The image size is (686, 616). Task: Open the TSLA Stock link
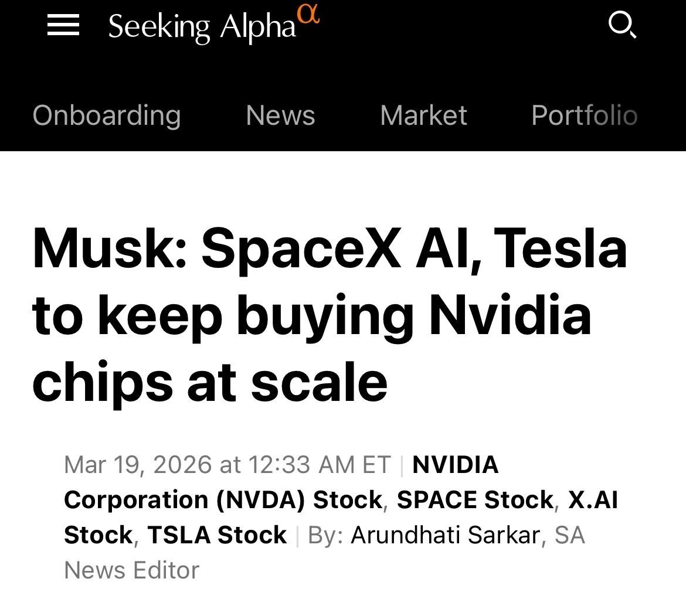click(217, 535)
